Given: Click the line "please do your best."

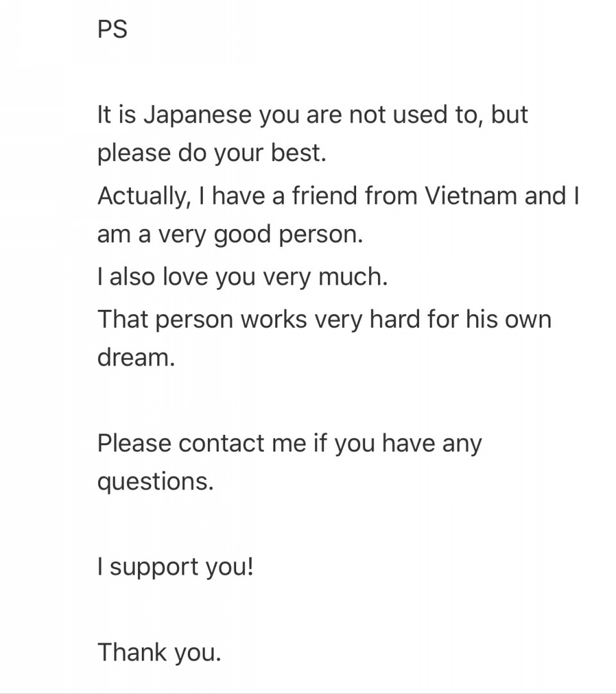Looking at the screenshot, I should point(212,154).
